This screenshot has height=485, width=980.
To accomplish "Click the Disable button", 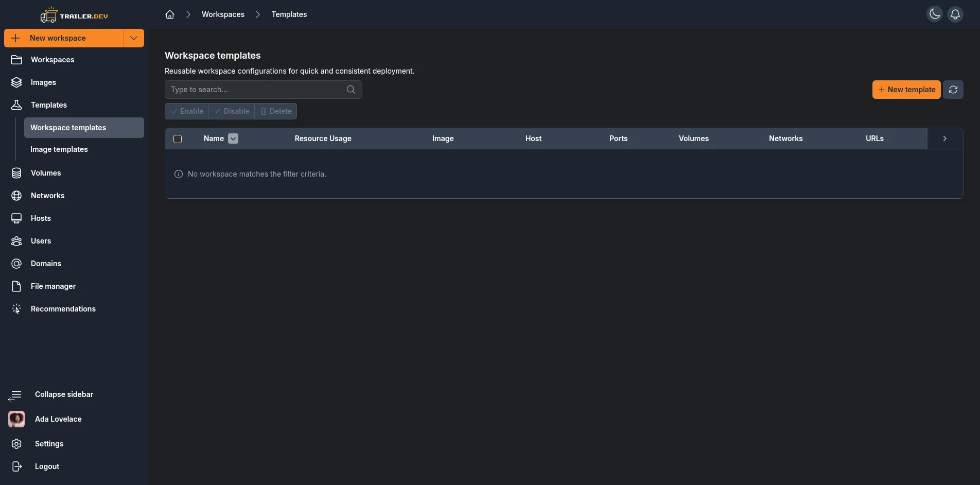I will pos(232,111).
